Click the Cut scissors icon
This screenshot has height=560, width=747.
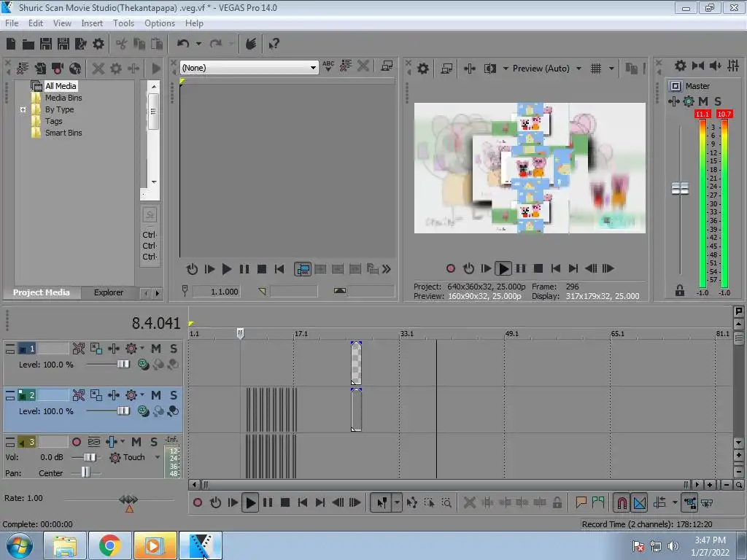pyautogui.click(x=122, y=44)
